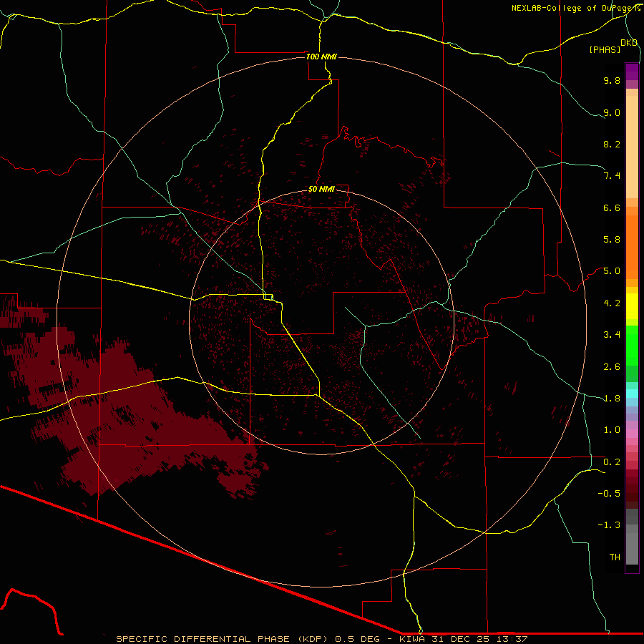
Task: Click the -0.5 legend value
Action: (609, 493)
